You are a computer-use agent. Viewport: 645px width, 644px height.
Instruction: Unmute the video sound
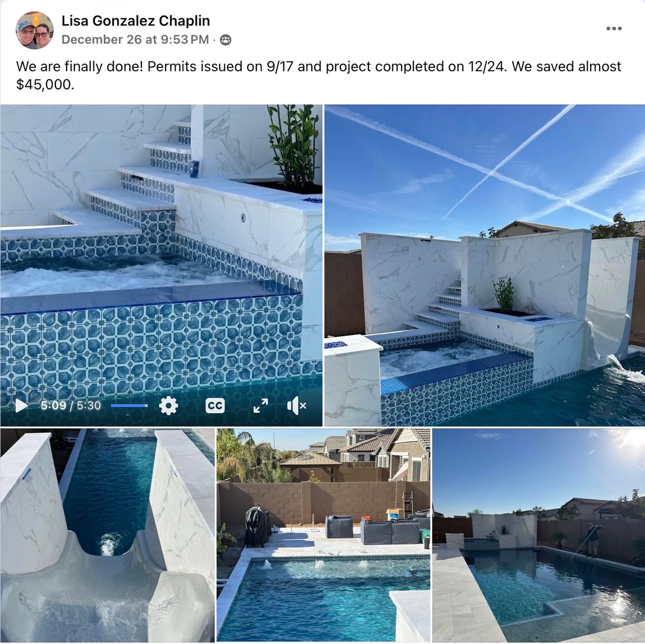[x=297, y=406]
